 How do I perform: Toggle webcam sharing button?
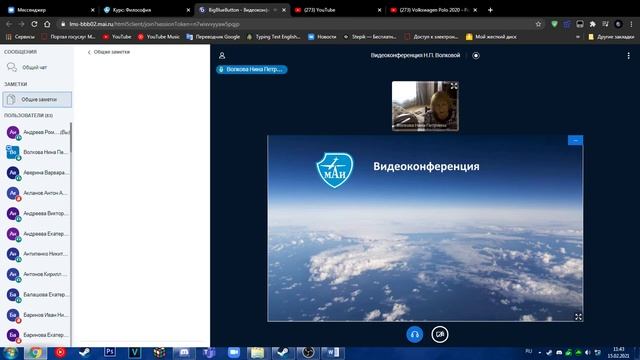point(440,334)
